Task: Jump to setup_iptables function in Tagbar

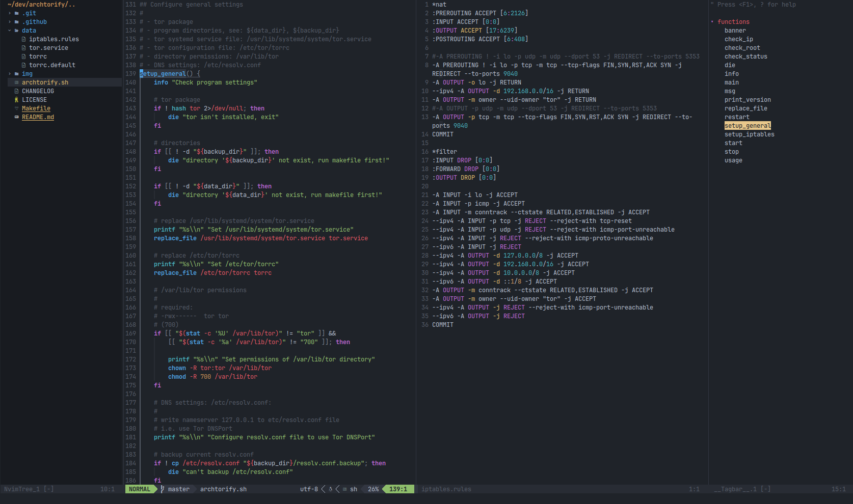Action: point(750,134)
